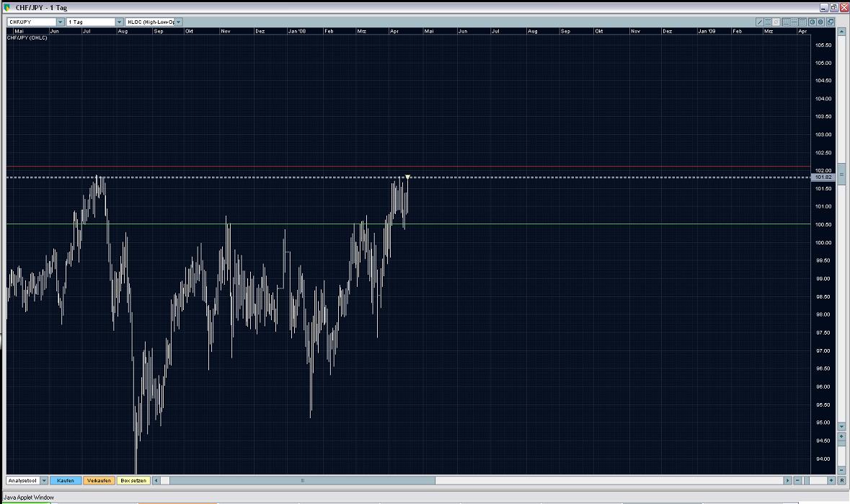Click the first round circle toolbar icon
The height and width of the screenshot is (504, 850).
[x=813, y=22]
